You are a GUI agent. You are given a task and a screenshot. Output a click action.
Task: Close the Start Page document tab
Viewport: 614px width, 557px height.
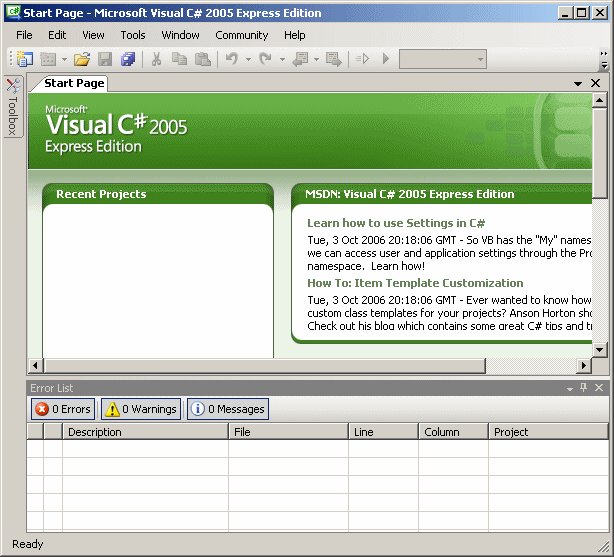point(595,83)
